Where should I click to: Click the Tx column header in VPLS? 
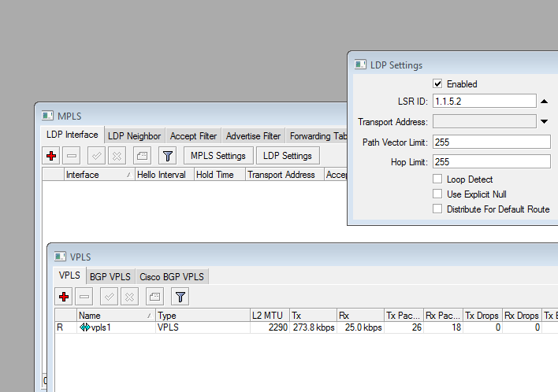[x=313, y=315]
